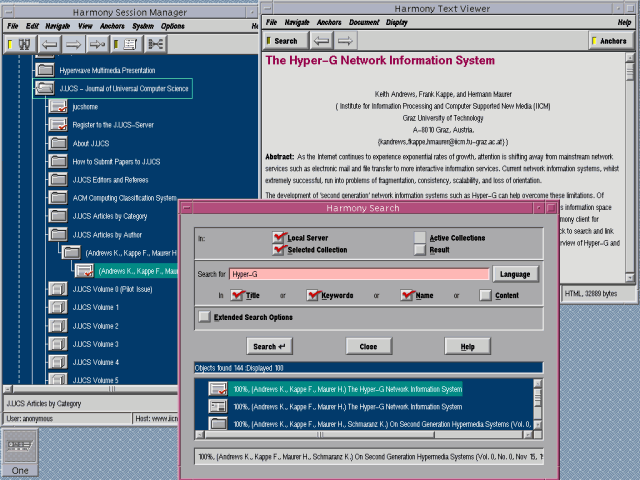Select the highlighted (Andrews K., Kappe F. document
640x480 pixels.
(x=138, y=271)
